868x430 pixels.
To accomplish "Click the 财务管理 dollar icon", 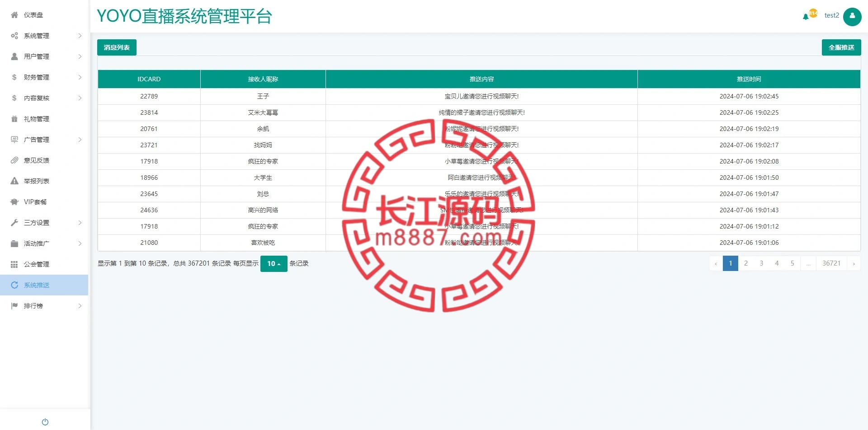I will click(14, 77).
